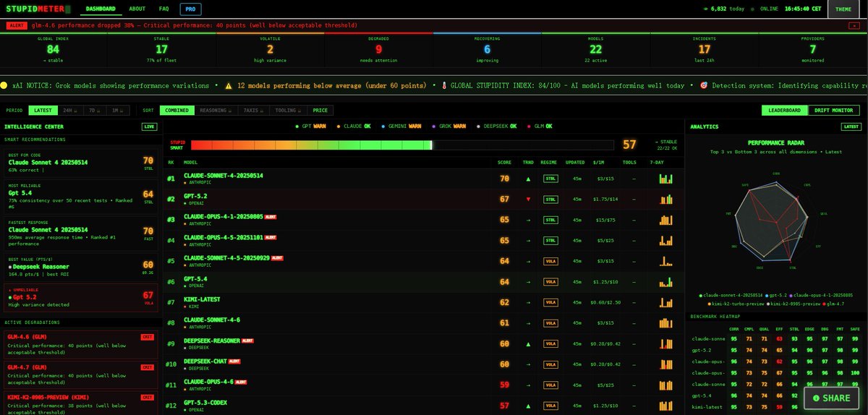868x415 pixels.
Task: Click the ALERT tag on CLAUDE-OPUS-4-1-20250805
Action: (271, 217)
